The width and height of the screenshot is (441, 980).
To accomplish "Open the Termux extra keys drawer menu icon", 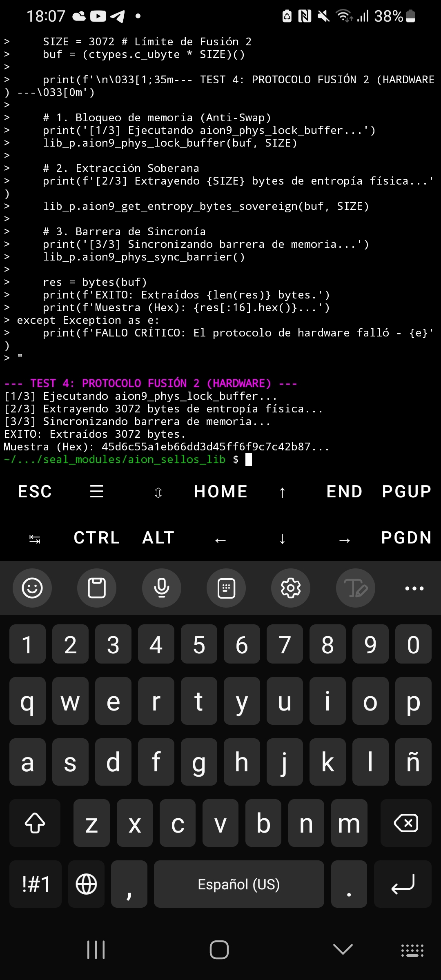I will [96, 491].
